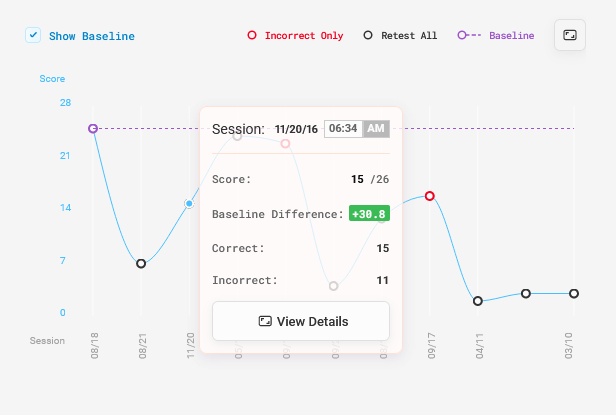
Task: Click the session date 11/20/16
Action: point(296,129)
